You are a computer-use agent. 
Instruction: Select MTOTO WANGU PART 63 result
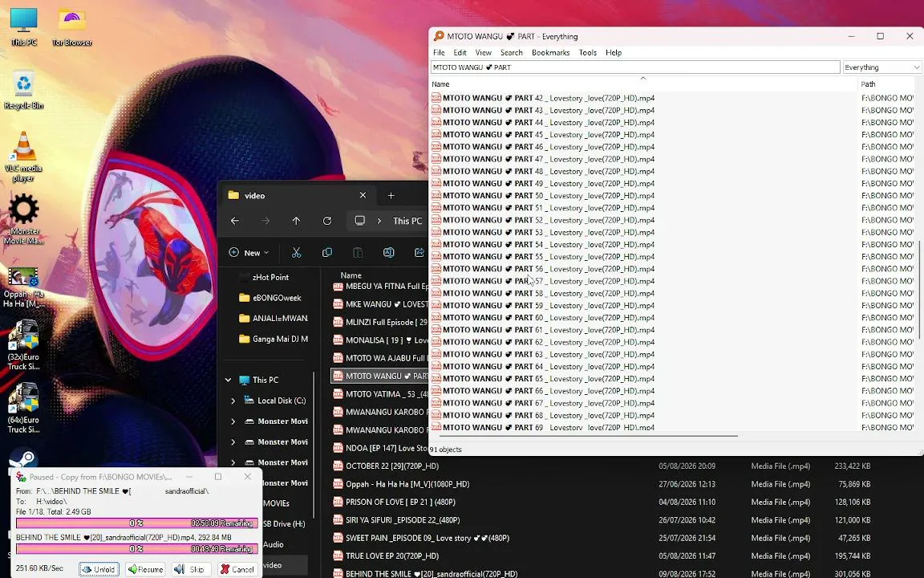(543, 355)
